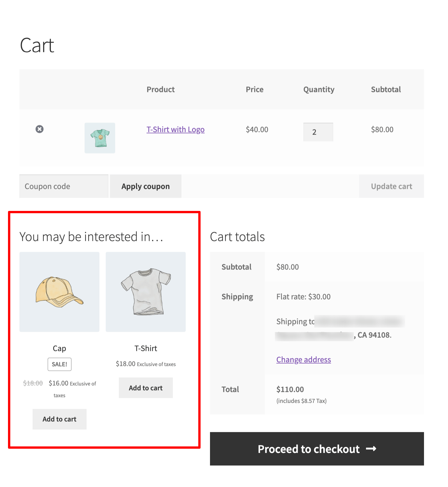Screen dimensions: 448x487
Task: Open the T-Shirt product title
Action: (146, 348)
